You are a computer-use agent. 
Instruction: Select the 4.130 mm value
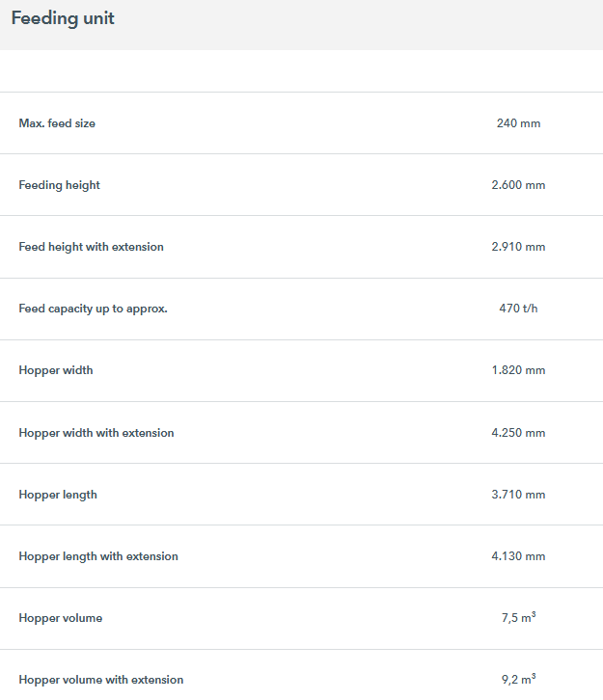coord(518,556)
